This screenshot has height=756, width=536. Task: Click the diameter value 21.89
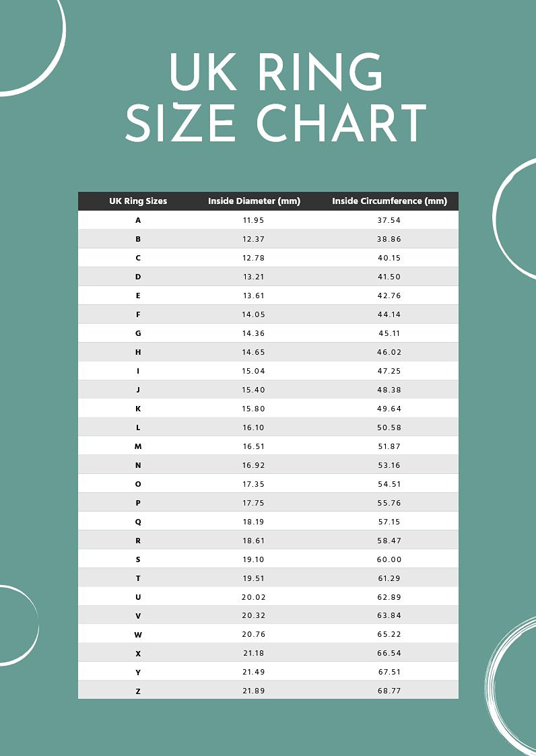(254, 691)
